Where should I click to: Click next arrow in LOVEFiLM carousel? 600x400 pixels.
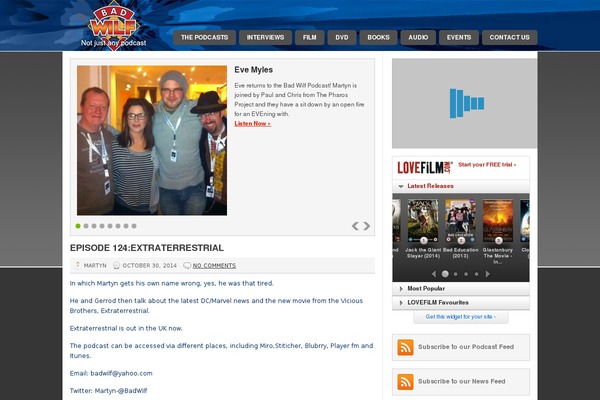488,274
